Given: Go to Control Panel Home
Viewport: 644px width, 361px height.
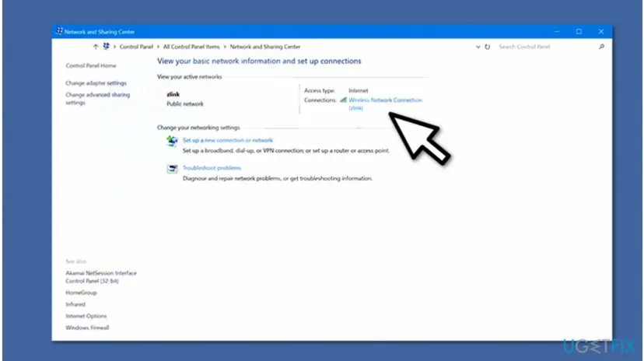Looking at the screenshot, I should point(91,65).
